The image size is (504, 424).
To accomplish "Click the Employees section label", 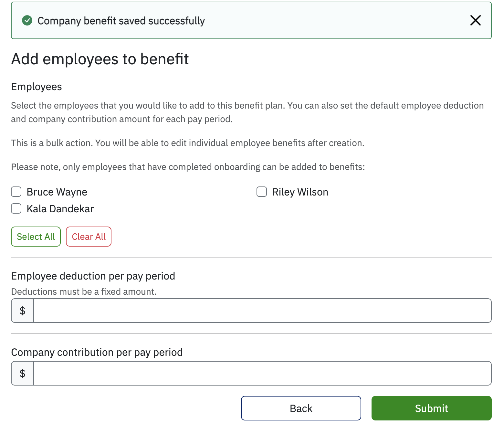I will coord(36,86).
